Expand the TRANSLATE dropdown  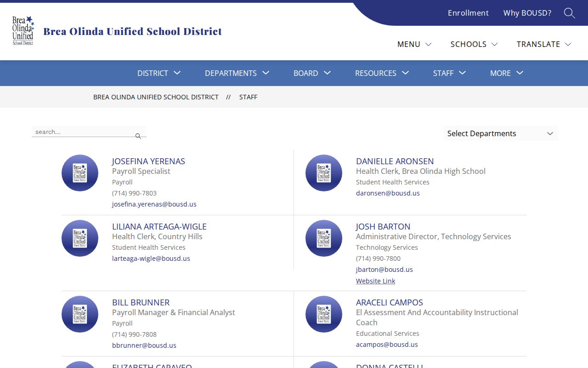pyautogui.click(x=544, y=44)
